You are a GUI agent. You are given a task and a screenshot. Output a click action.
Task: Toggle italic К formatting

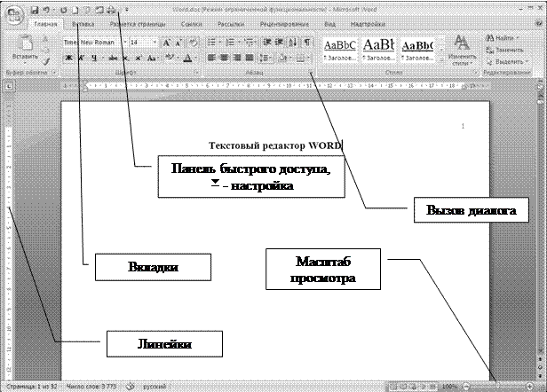click(82, 58)
